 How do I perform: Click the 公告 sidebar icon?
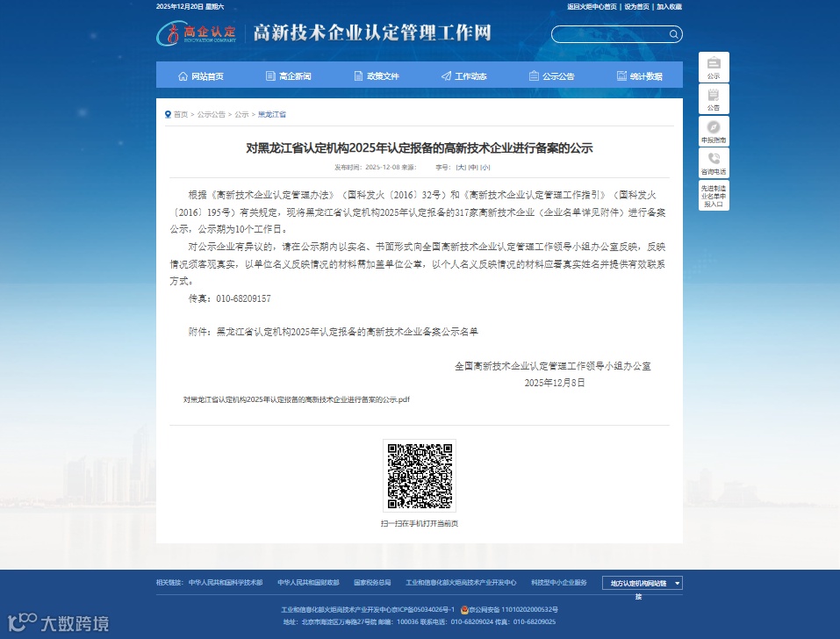pos(714,99)
